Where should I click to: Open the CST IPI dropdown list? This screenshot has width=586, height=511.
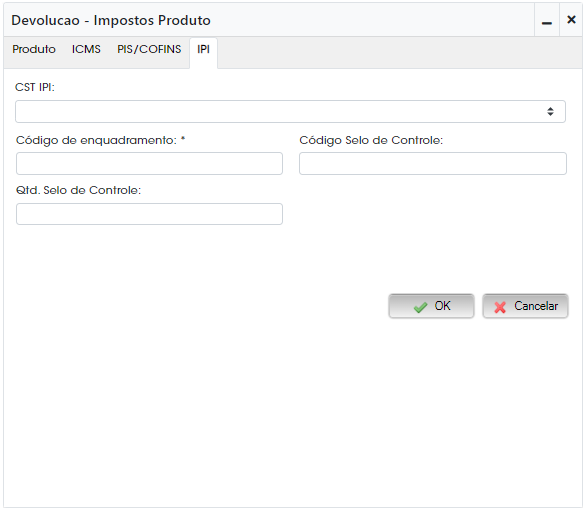(290, 111)
